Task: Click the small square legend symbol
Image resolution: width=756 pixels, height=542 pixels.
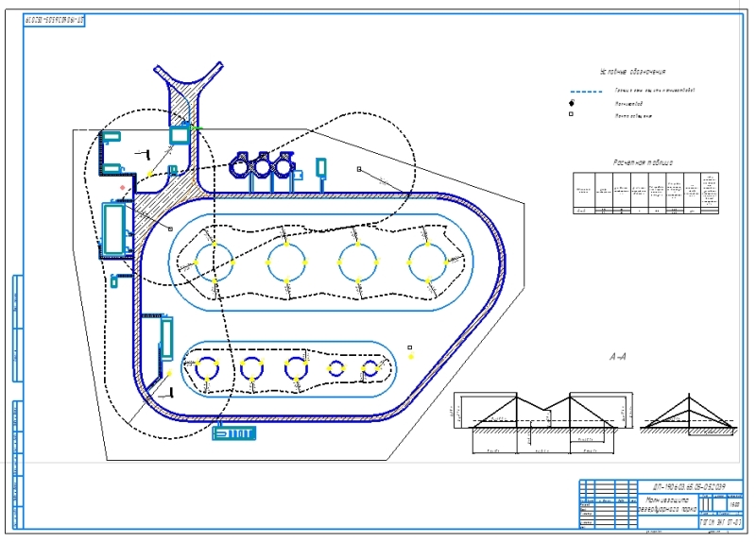Action: 571,114
